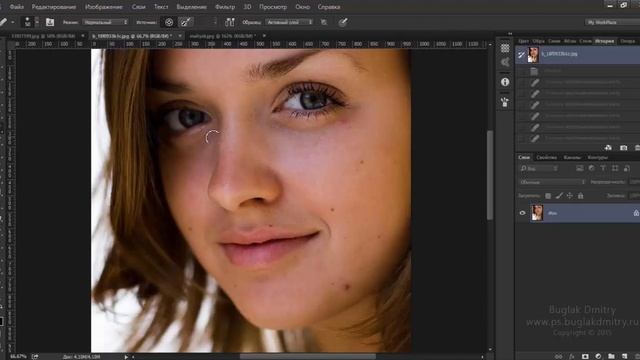Open the layer filter type dropdown
The width and height of the screenshot is (640, 360).
[539, 169]
